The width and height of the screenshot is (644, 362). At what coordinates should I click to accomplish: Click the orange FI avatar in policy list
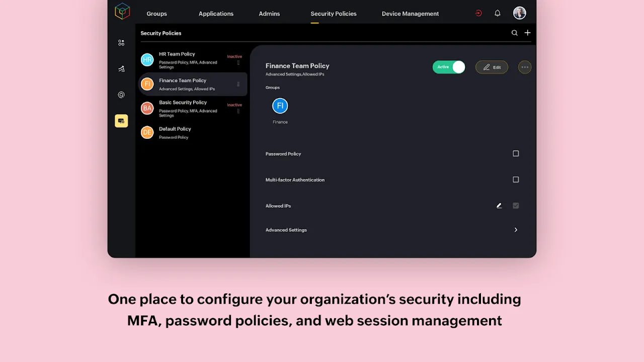(147, 84)
